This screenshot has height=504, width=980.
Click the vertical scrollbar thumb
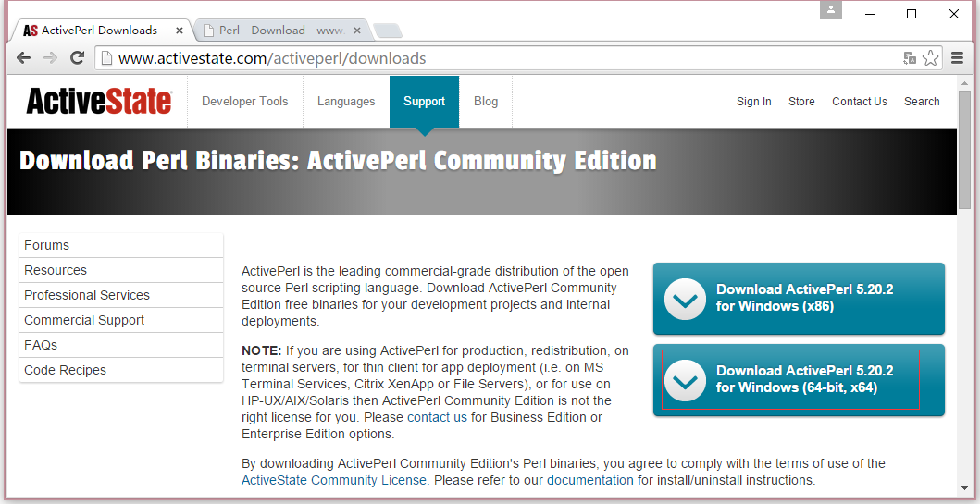click(964, 150)
